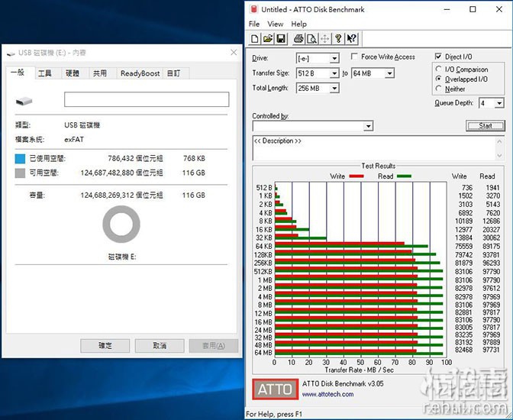Maximize the ATTO Disk Benchmark window
This screenshot has width=513, height=420.
[x=473, y=9]
